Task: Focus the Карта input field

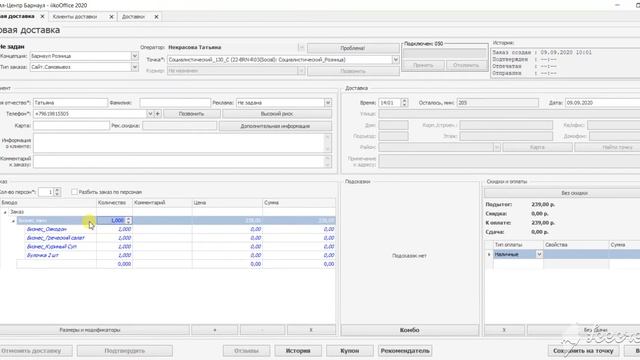Action: [x=71, y=126]
